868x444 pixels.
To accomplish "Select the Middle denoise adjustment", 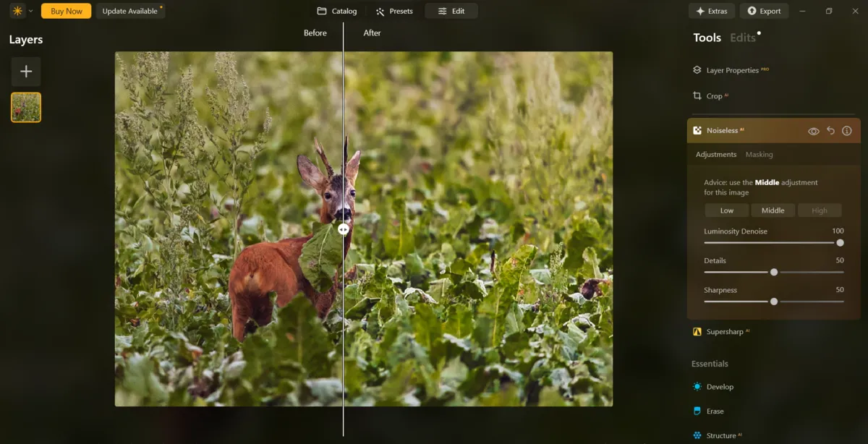I will (x=773, y=210).
